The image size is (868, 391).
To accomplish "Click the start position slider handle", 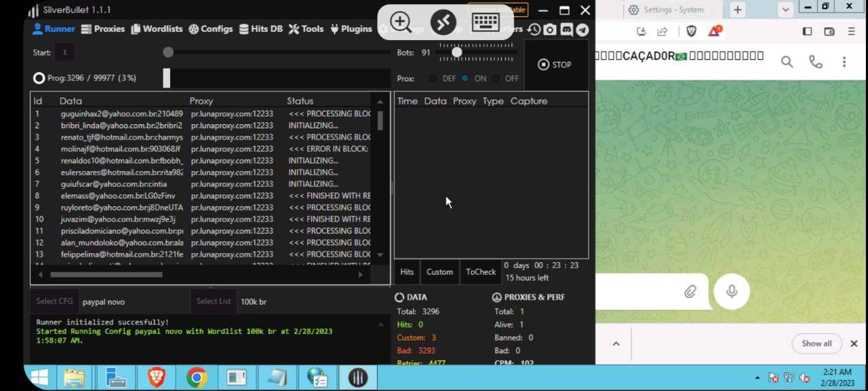I will click(168, 52).
